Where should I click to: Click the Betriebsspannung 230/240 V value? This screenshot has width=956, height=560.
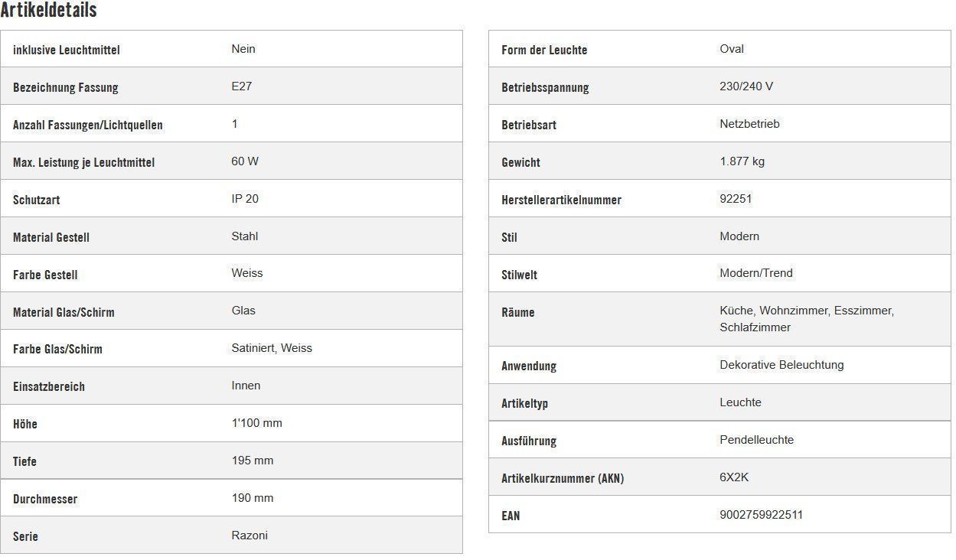tap(746, 86)
